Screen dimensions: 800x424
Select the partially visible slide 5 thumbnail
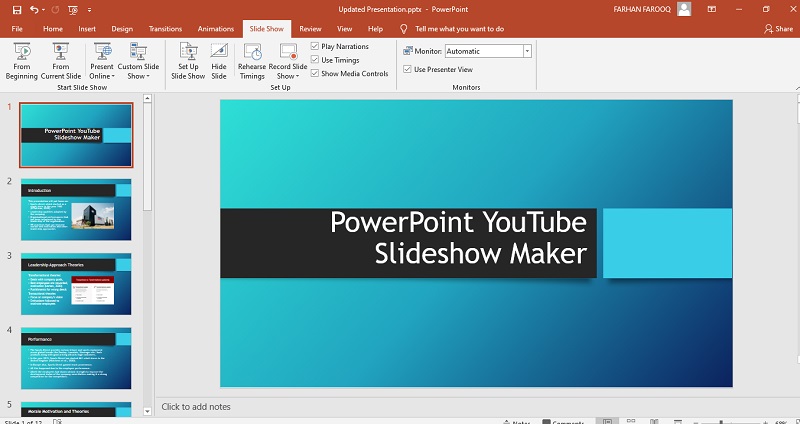tap(76, 409)
